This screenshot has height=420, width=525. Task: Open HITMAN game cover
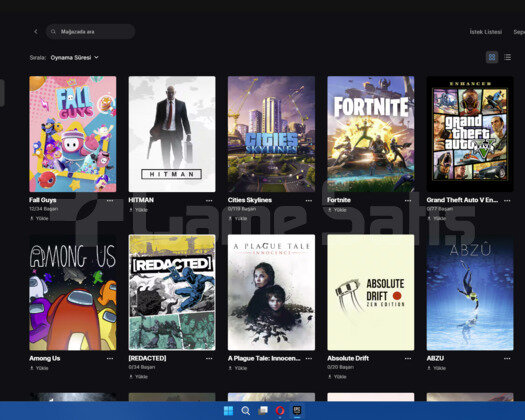(172, 134)
